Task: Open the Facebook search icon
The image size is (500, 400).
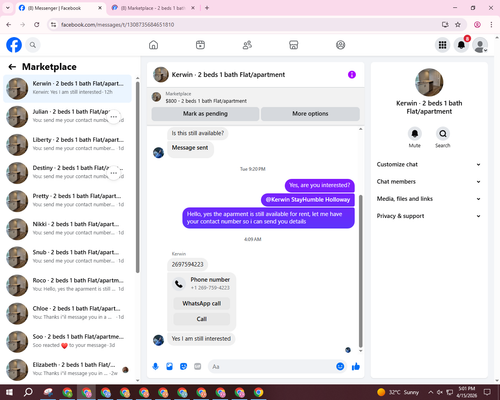Action: point(33,45)
